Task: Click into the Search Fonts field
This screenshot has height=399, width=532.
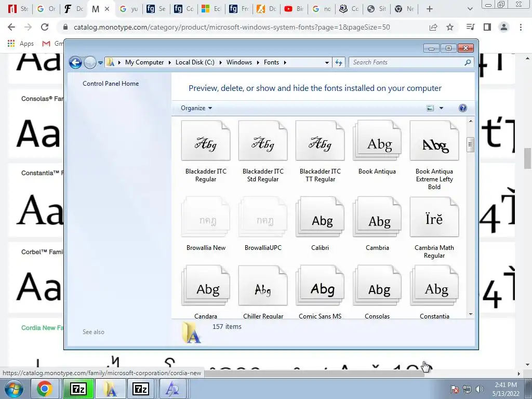Action: [x=406, y=62]
